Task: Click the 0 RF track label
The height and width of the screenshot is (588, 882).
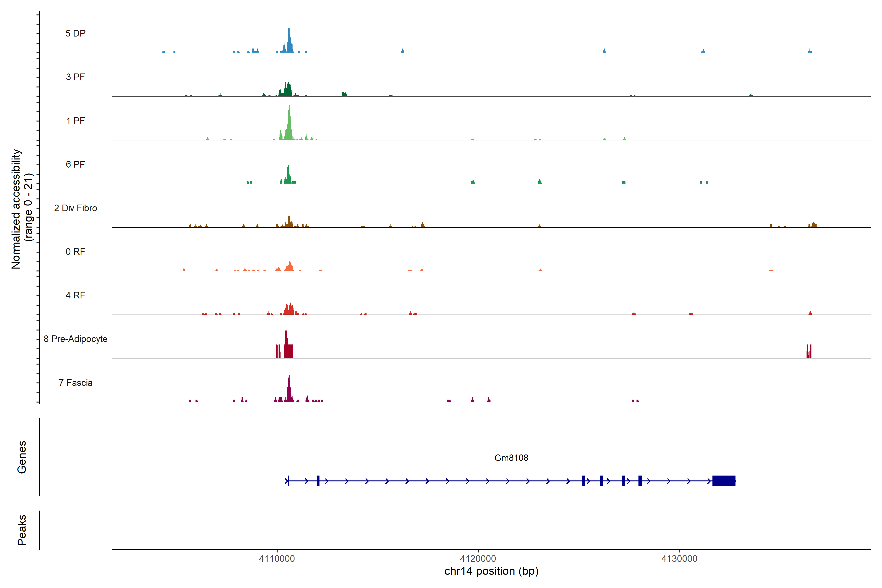Action: pyautogui.click(x=75, y=252)
